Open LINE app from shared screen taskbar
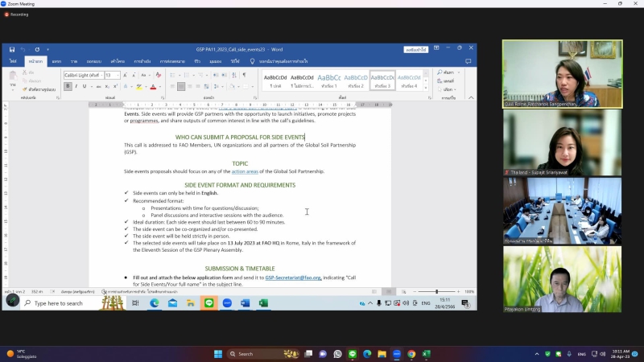The width and height of the screenshot is (644, 362). 209,303
